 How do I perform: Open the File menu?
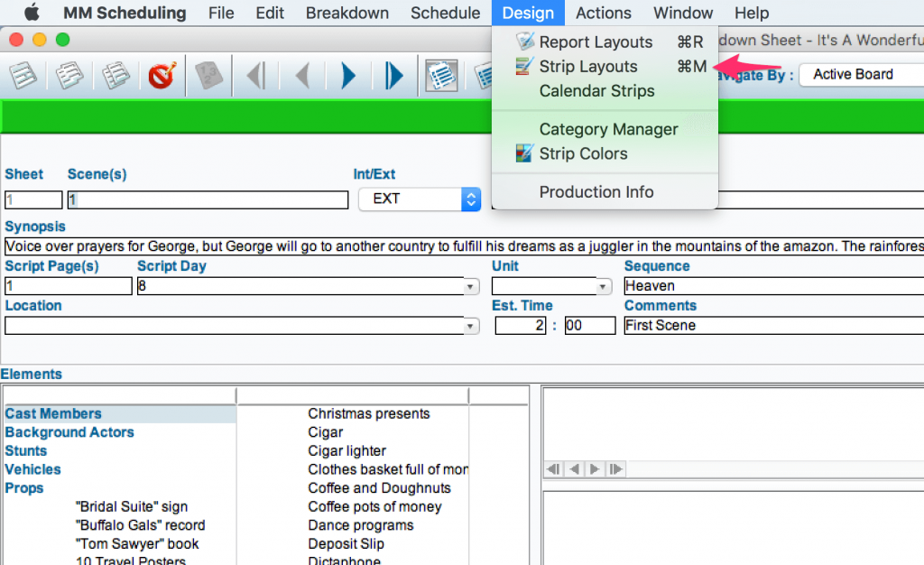pos(221,13)
